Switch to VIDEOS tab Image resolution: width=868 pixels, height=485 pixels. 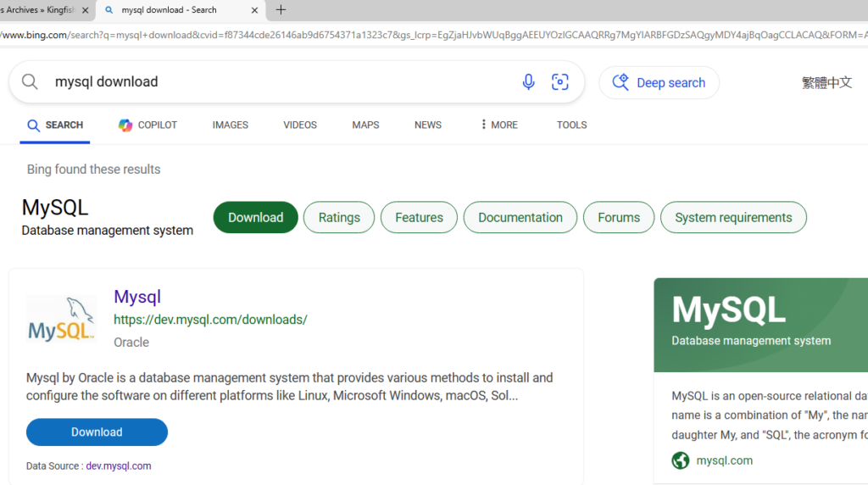click(300, 125)
